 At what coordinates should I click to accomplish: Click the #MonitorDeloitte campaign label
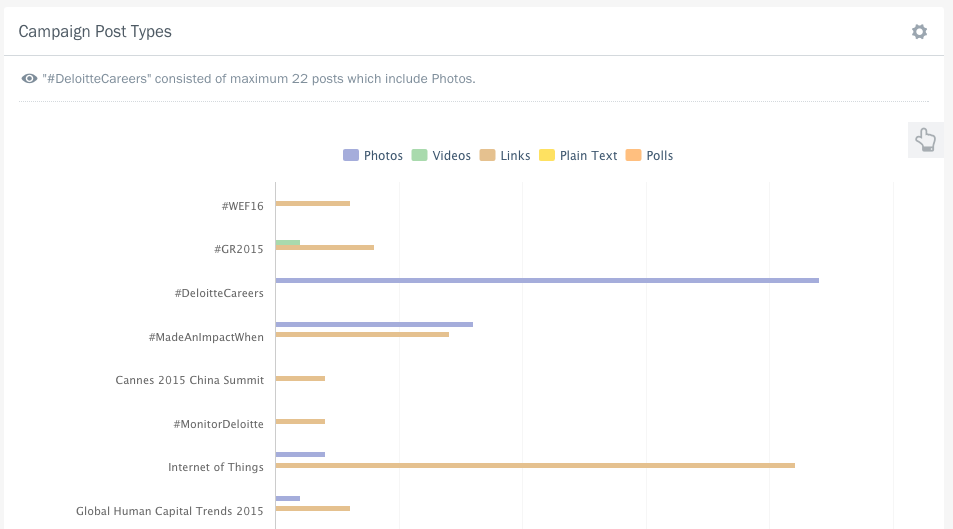point(218,424)
